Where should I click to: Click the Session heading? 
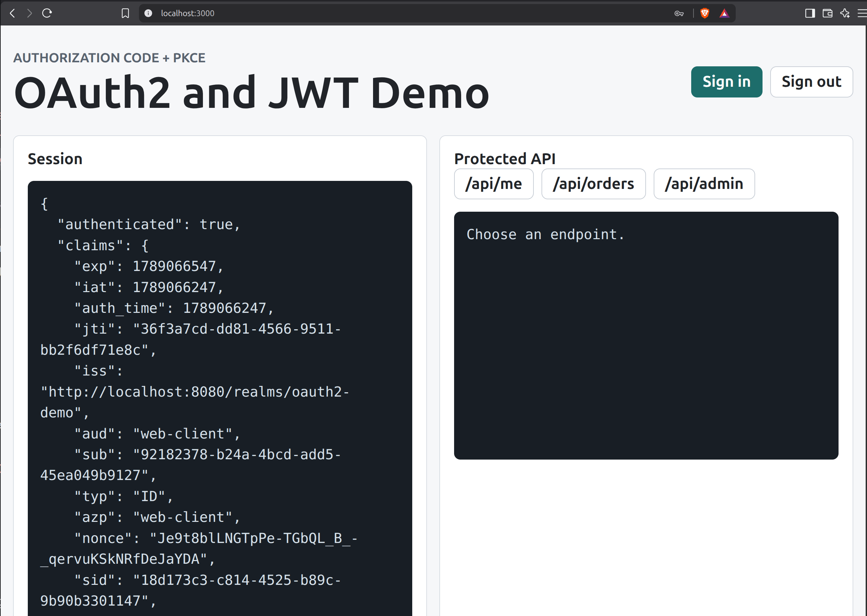[55, 159]
